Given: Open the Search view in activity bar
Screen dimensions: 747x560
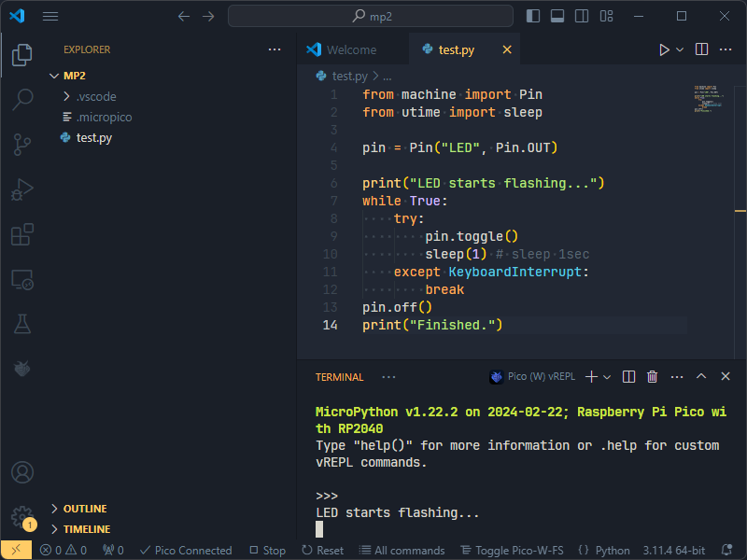Looking at the screenshot, I should 21,100.
